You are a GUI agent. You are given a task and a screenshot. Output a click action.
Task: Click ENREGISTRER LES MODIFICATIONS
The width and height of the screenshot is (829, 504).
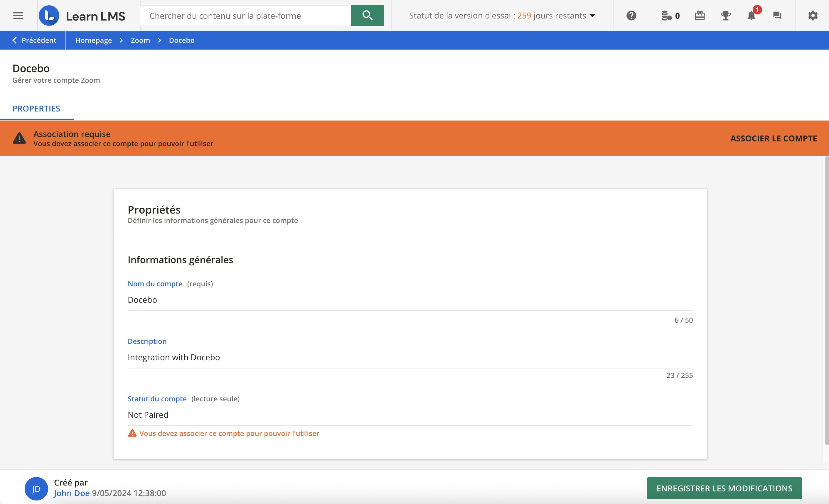pyautogui.click(x=724, y=488)
